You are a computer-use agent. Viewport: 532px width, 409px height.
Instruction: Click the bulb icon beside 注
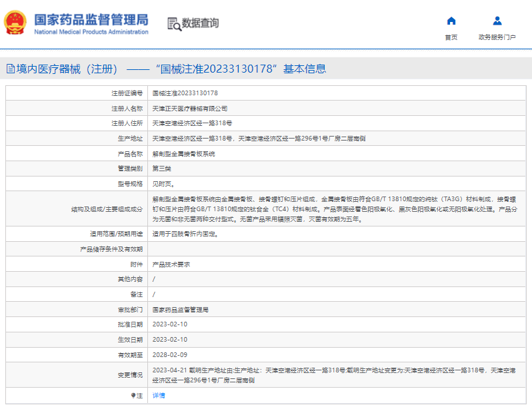click(x=133, y=396)
